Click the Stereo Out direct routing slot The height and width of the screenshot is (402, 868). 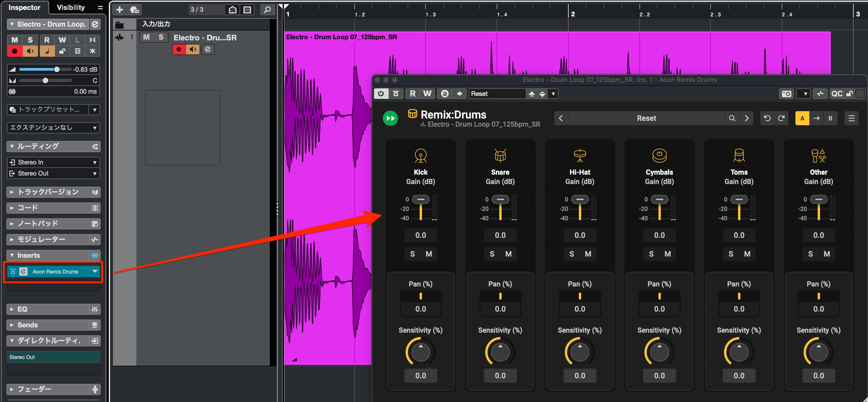[x=53, y=357]
